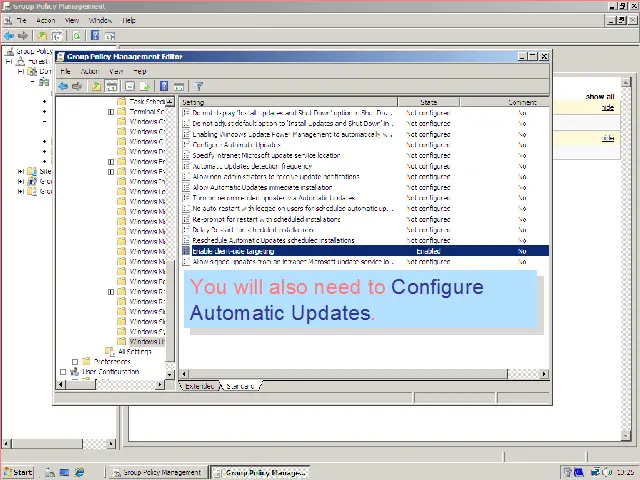The width and height of the screenshot is (640, 480).
Task: Switch to the Standard tab
Action: [241, 386]
